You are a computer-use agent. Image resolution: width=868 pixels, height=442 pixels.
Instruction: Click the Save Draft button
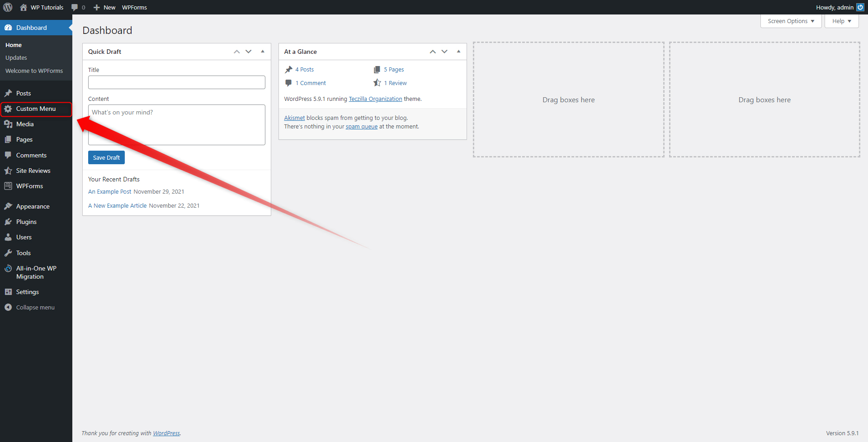pyautogui.click(x=106, y=157)
